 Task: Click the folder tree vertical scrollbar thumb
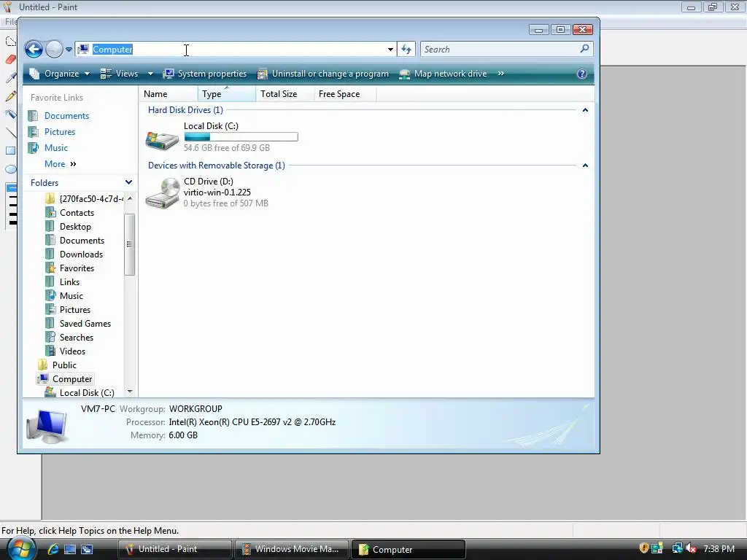point(129,244)
